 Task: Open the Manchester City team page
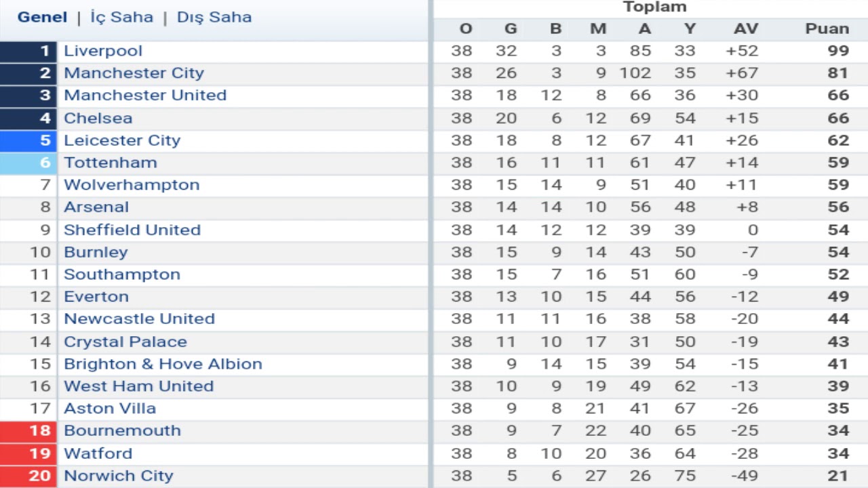click(x=134, y=73)
